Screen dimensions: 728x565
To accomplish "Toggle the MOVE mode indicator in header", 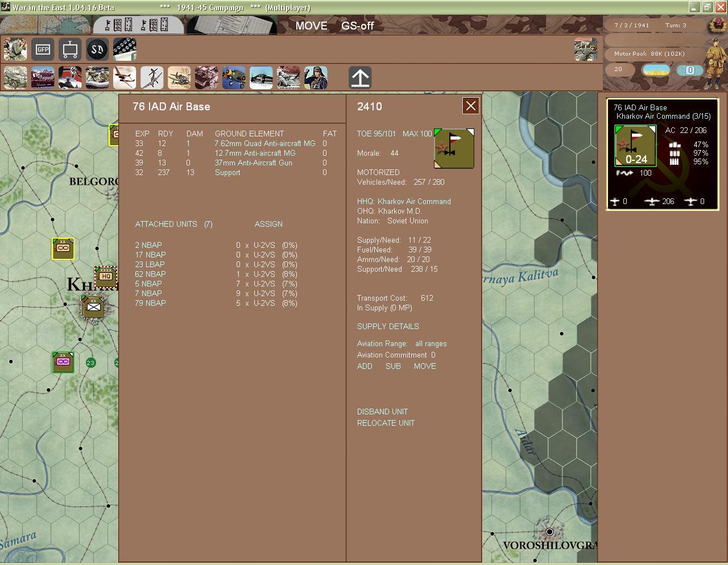I will (x=311, y=26).
